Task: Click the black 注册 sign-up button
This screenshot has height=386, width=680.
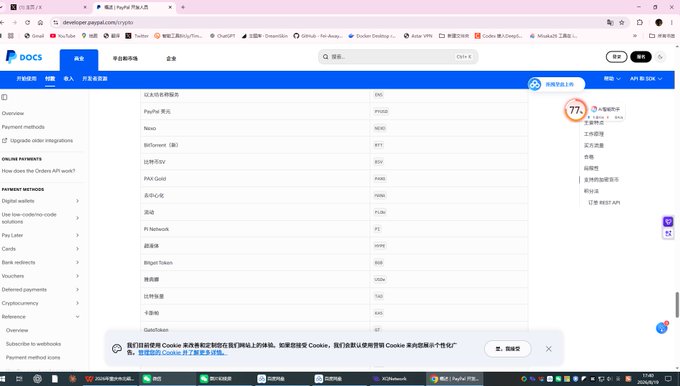Action: tap(641, 57)
